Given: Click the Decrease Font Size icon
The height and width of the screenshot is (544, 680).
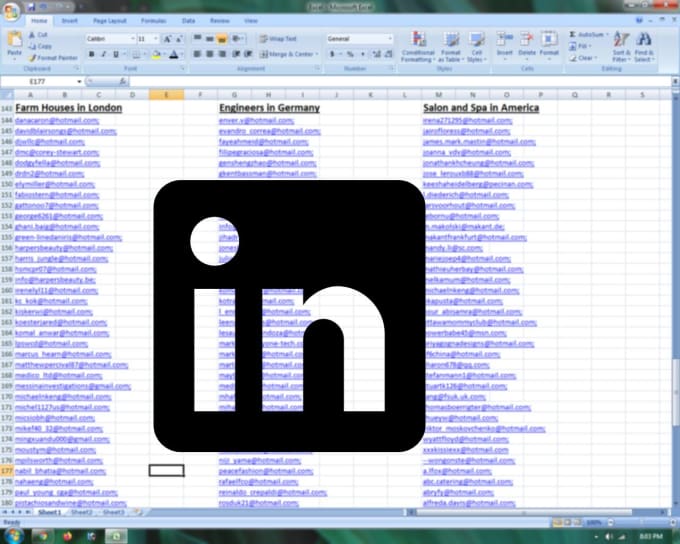Looking at the screenshot, I should coord(180,39).
